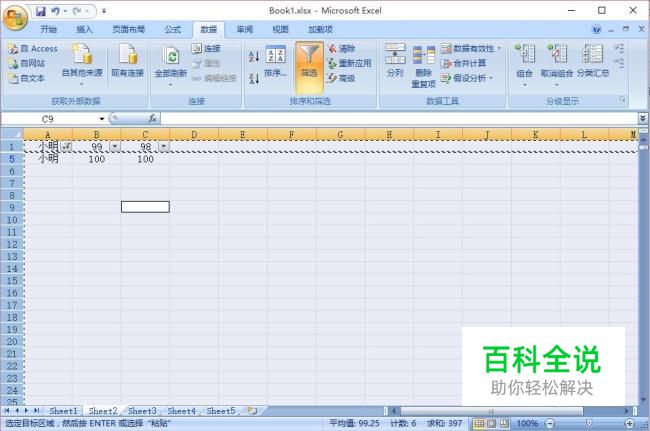Switch to Page Break Preview
The width and height of the screenshot is (650, 431).
[504, 424]
